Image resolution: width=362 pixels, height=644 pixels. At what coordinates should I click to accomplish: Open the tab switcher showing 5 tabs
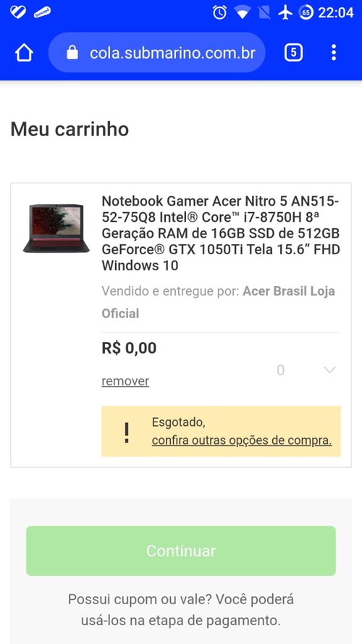coord(293,53)
